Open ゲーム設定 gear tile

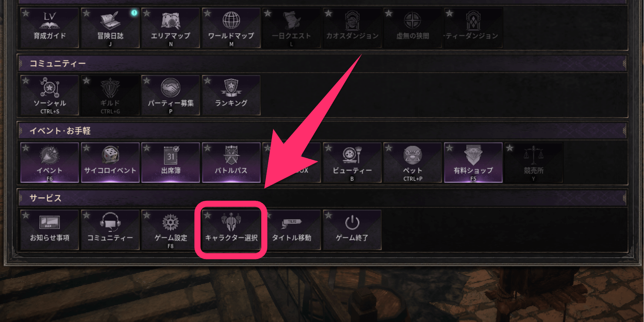click(x=170, y=229)
